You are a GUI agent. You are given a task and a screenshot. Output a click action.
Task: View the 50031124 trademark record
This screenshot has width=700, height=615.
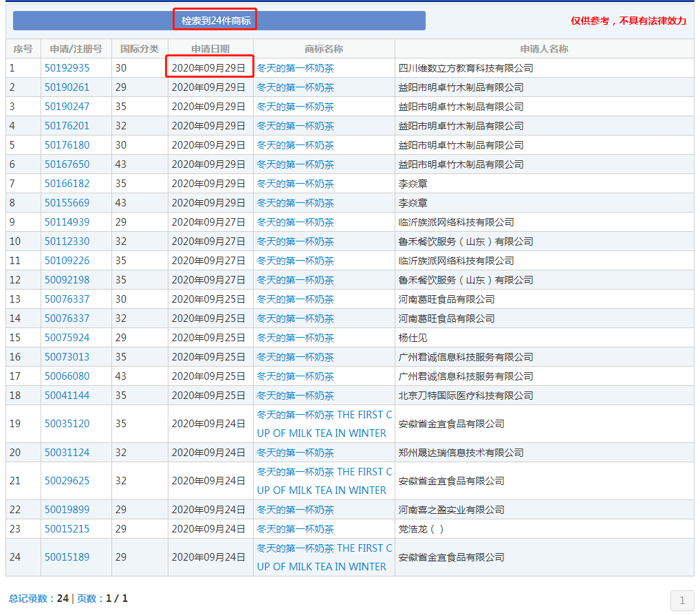67,452
